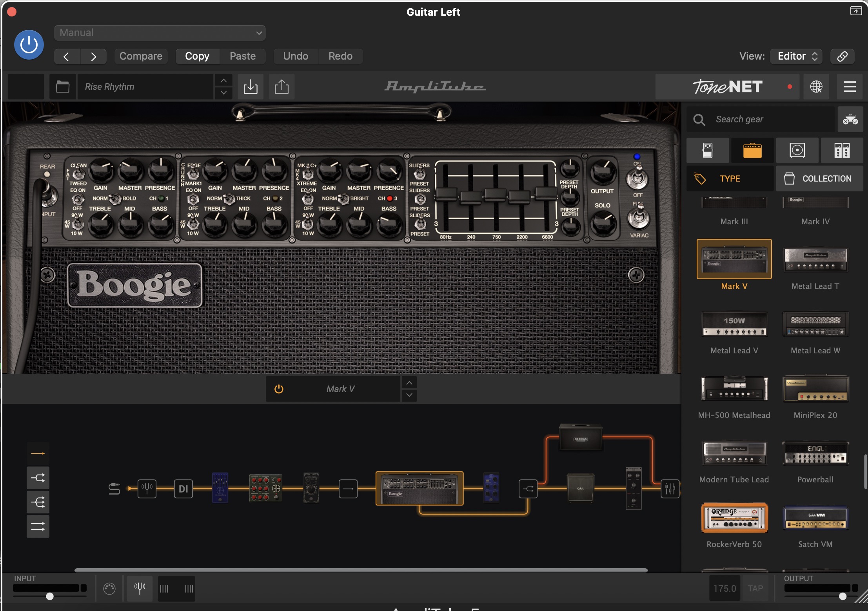
Task: Click the Paste button
Action: click(243, 56)
